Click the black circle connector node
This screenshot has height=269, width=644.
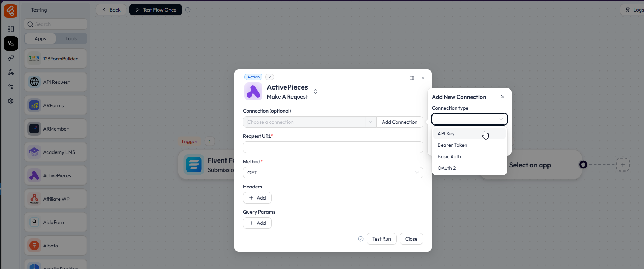tap(583, 165)
